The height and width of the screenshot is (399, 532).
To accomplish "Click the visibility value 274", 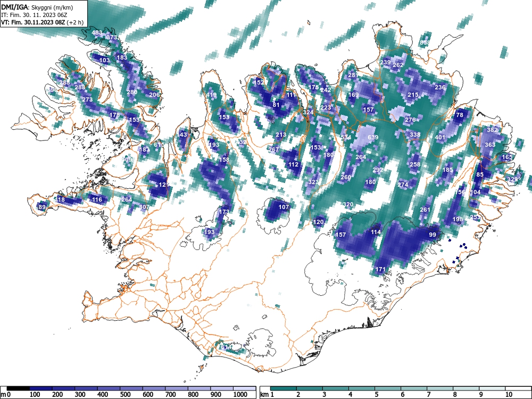I will point(403,185).
